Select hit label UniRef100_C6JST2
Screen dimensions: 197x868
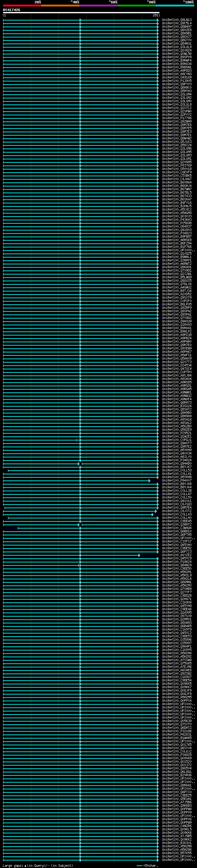pyautogui.click(x=177, y=511)
